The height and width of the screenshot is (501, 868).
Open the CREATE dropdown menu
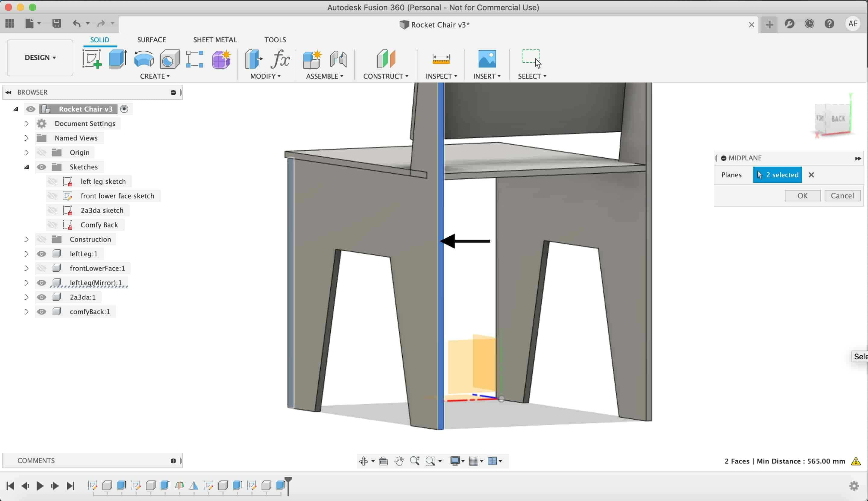(x=155, y=76)
